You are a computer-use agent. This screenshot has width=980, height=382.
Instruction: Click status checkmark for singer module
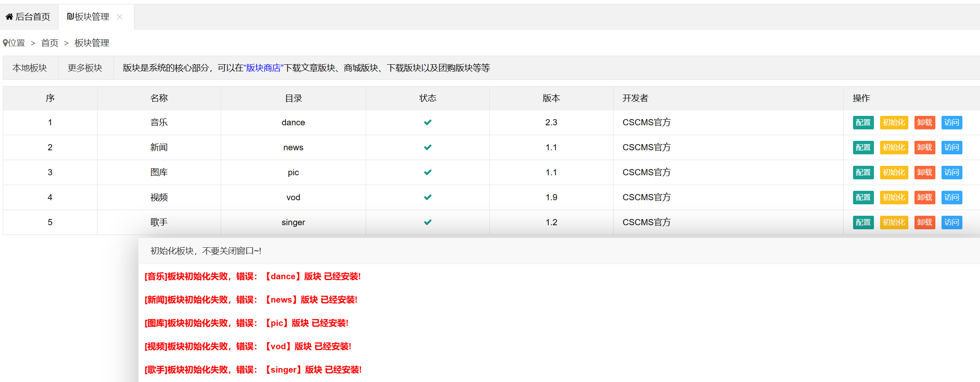click(428, 222)
